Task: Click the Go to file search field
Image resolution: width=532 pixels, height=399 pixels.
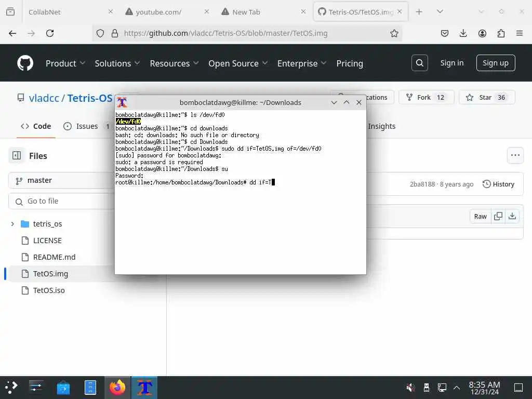Action: click(62, 201)
